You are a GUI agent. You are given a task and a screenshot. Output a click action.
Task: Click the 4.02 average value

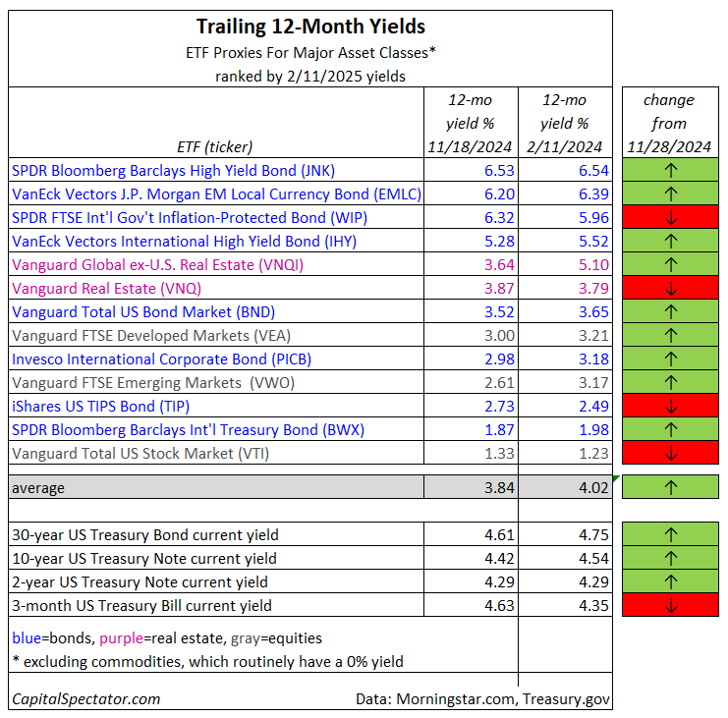pos(592,488)
